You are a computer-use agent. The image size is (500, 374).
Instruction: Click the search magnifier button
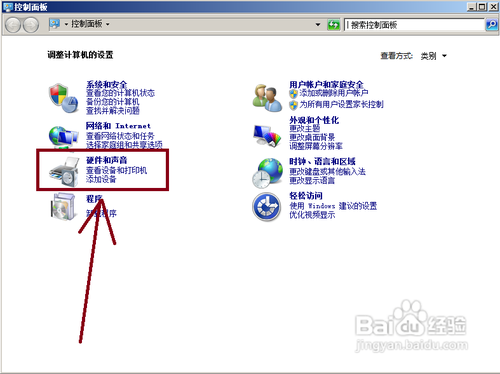point(492,24)
